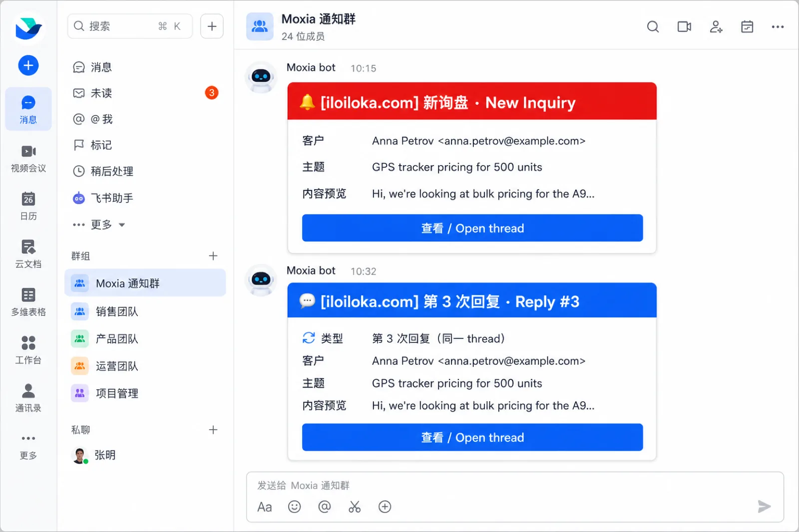Click the circled plus attachment icon

(385, 507)
